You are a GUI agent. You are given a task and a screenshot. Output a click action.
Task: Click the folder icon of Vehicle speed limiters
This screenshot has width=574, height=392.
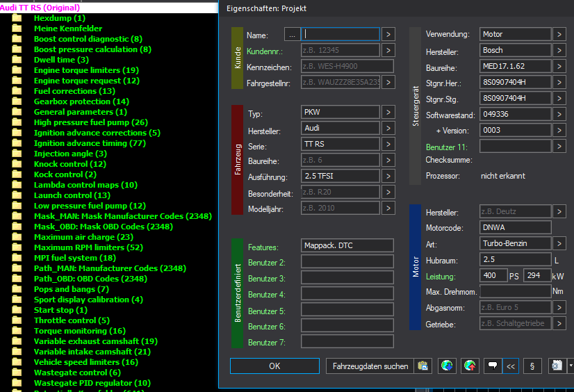pyautogui.click(x=17, y=362)
